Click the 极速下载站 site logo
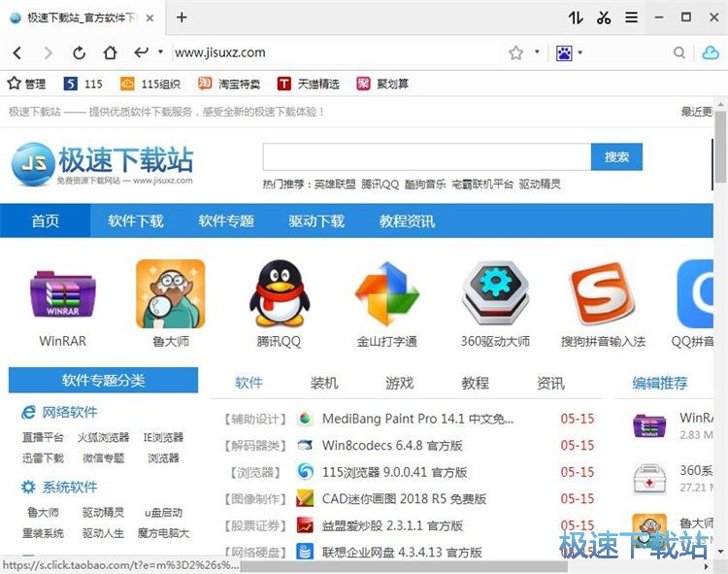 [102, 164]
